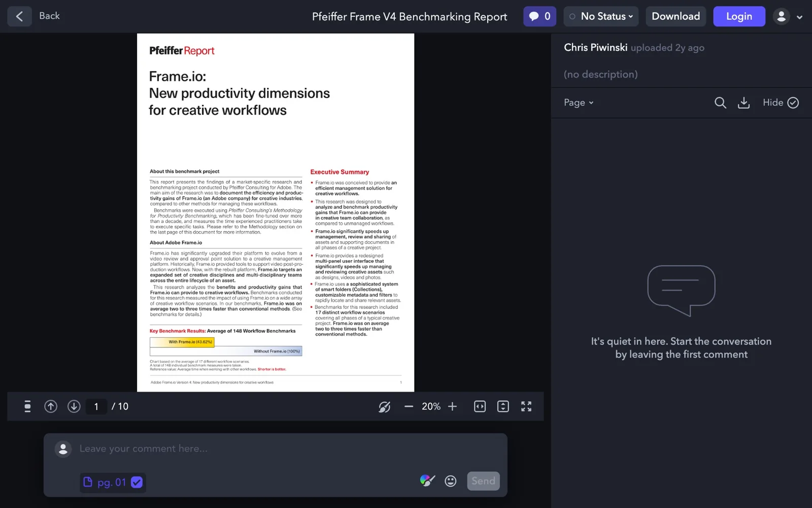Viewport: 812px width, 508px height.
Task: Go to the next page arrow
Action: click(74, 406)
